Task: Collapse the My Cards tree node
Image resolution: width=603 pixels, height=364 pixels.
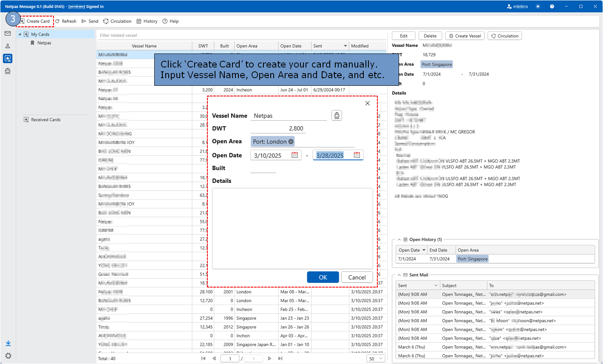Action: [20, 34]
